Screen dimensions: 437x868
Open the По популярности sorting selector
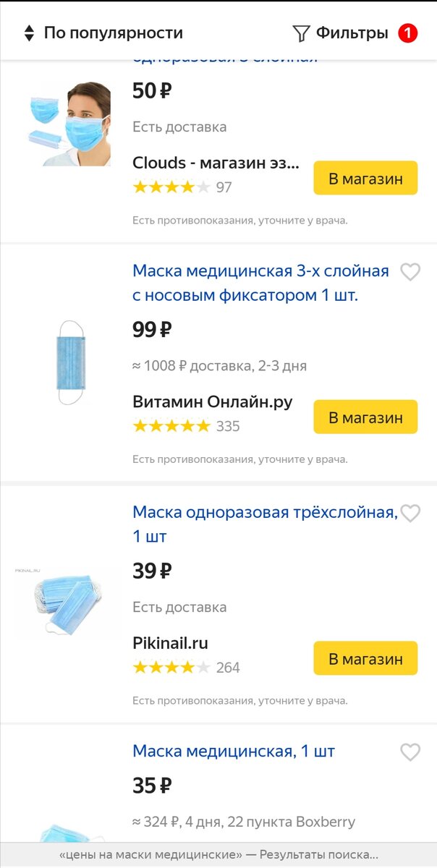[x=112, y=33]
